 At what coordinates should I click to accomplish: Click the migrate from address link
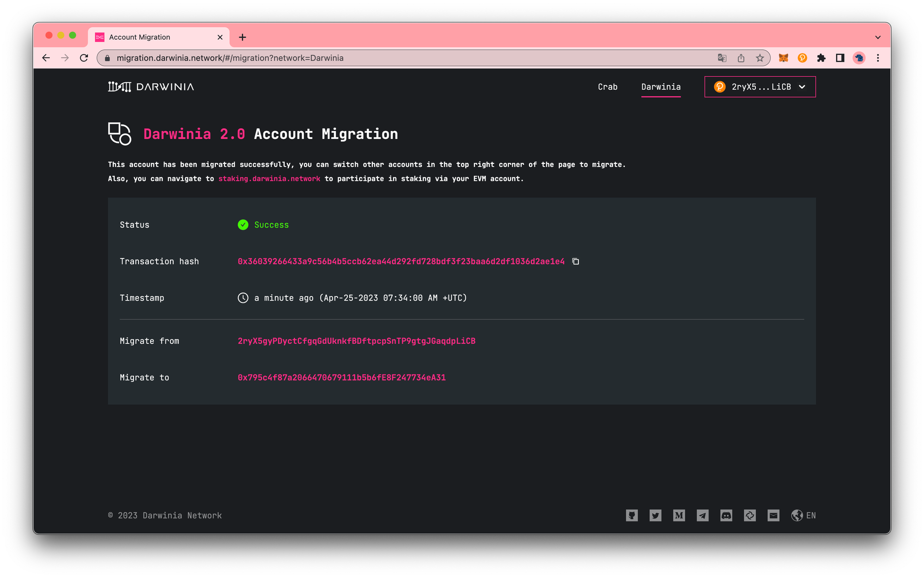357,341
